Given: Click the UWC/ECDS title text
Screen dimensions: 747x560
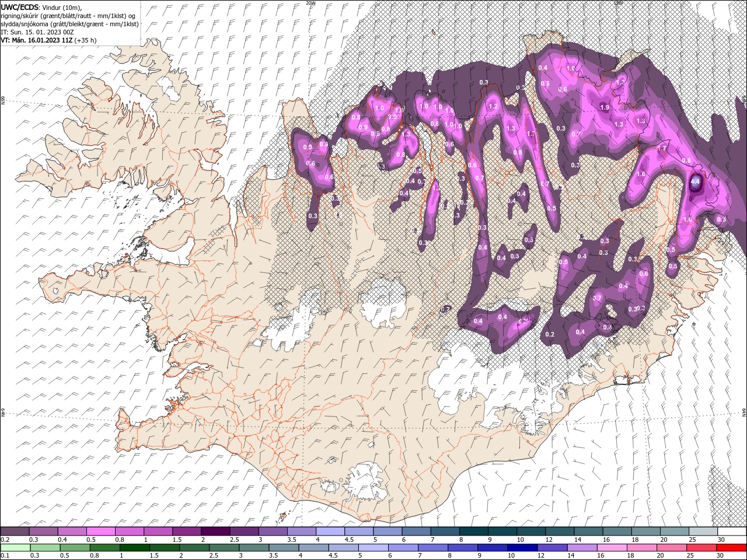Looking at the screenshot, I should (x=19, y=6).
